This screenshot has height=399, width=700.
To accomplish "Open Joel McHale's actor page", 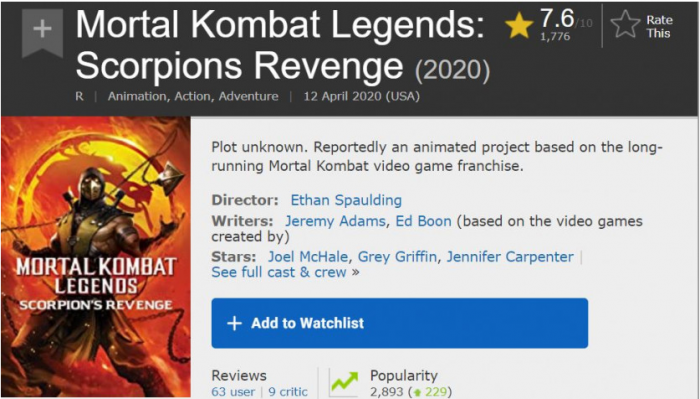I will [308, 257].
